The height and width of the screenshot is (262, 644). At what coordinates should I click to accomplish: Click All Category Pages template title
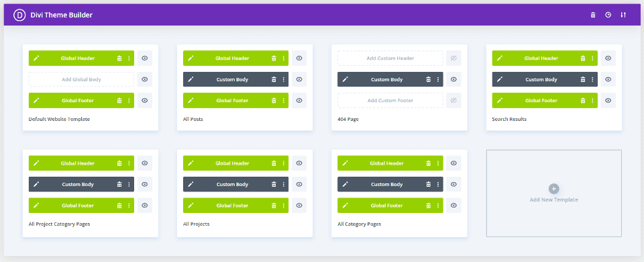coord(359,224)
